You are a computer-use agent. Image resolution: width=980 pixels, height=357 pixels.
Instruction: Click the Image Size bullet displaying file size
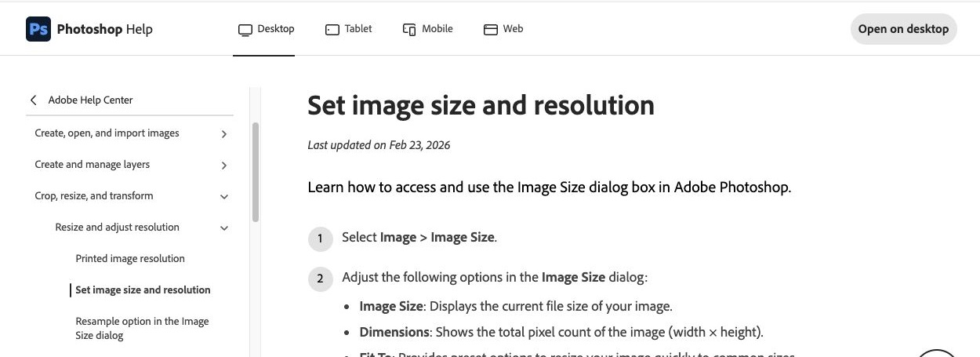click(x=516, y=307)
